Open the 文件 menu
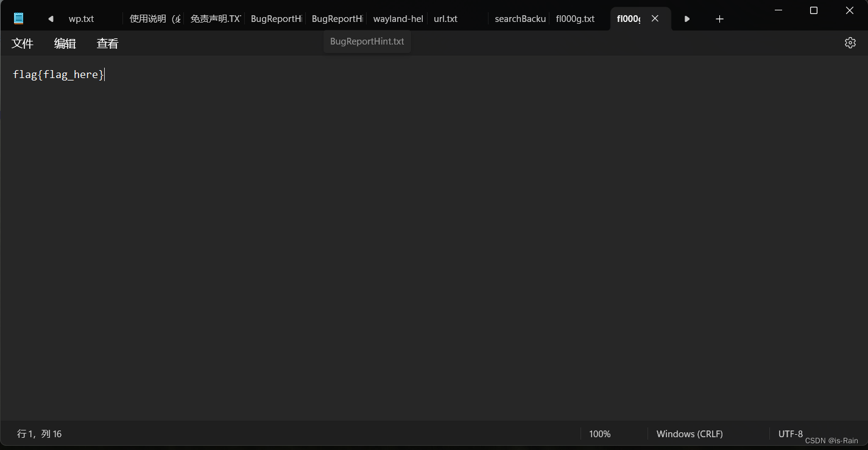 point(23,43)
